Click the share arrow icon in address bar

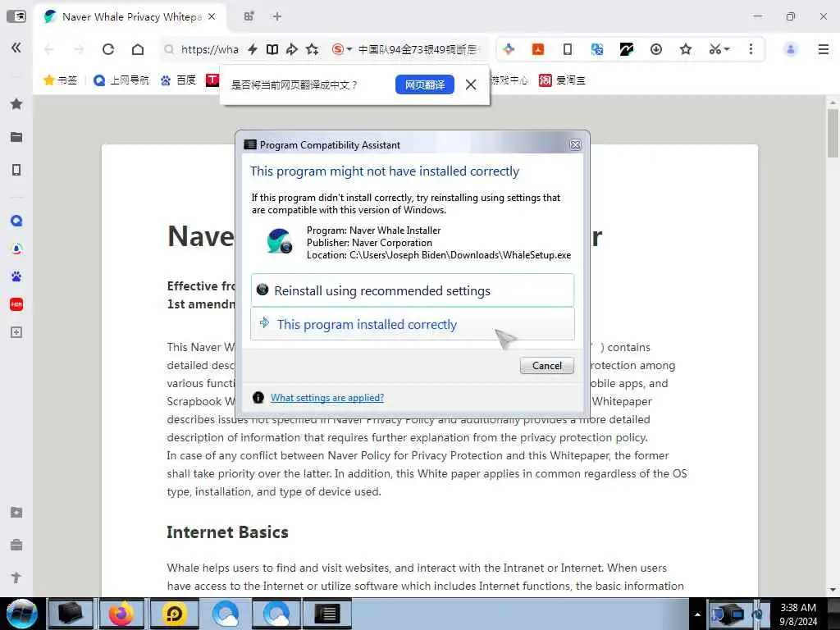coord(292,49)
